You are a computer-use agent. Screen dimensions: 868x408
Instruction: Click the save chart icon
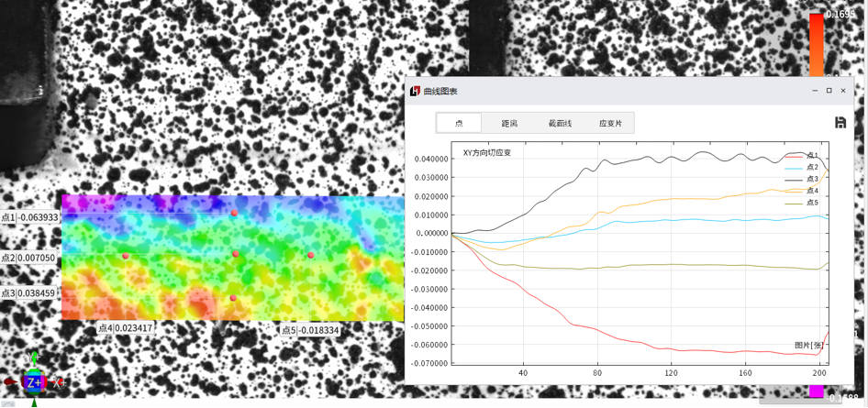[840, 123]
